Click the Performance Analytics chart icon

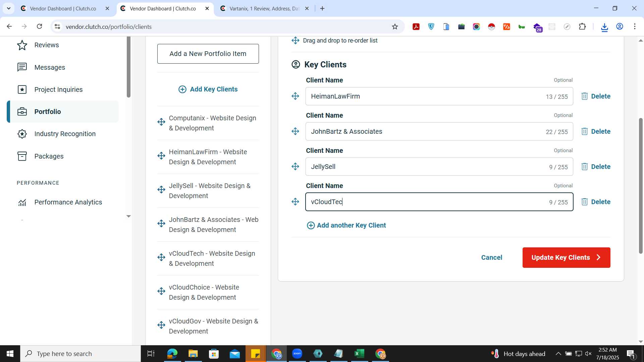[22, 202]
